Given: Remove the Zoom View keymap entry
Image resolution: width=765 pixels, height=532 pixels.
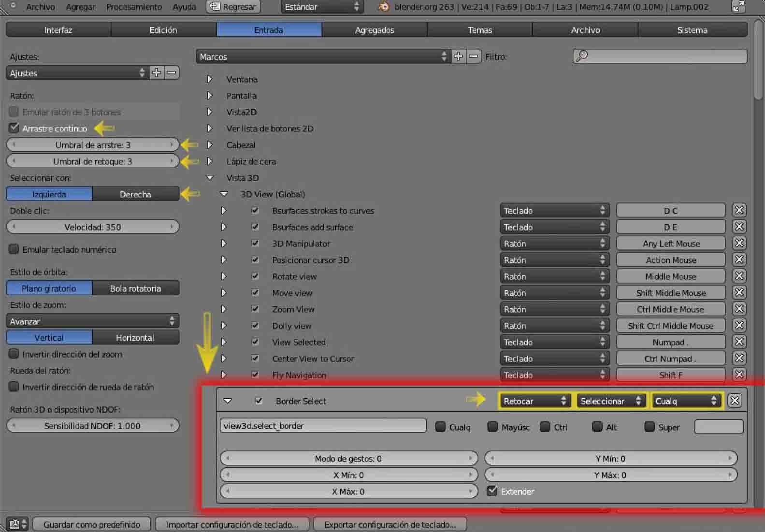Looking at the screenshot, I should click(x=739, y=309).
